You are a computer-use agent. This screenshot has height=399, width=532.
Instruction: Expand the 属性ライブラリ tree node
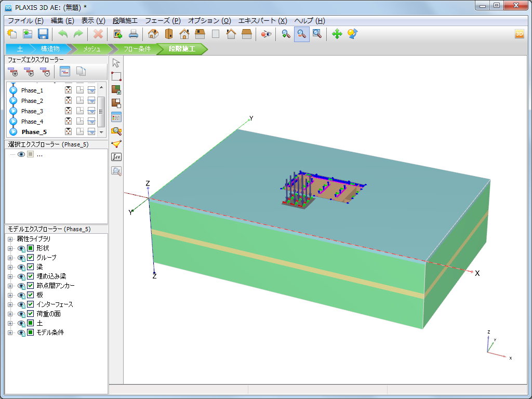10,239
